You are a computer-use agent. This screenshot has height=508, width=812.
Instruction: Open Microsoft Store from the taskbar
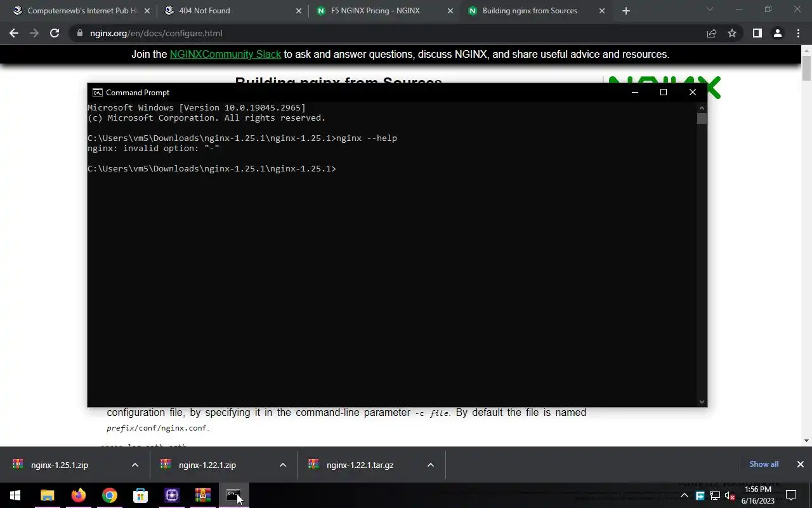click(140, 495)
